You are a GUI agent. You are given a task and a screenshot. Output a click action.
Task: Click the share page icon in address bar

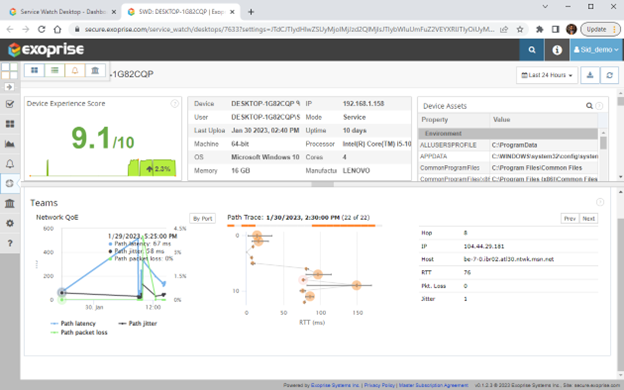coord(504,29)
